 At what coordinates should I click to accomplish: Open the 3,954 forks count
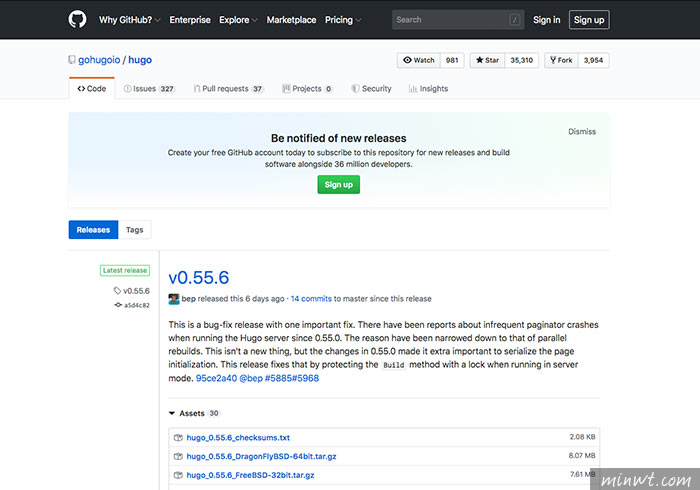pyautogui.click(x=593, y=60)
